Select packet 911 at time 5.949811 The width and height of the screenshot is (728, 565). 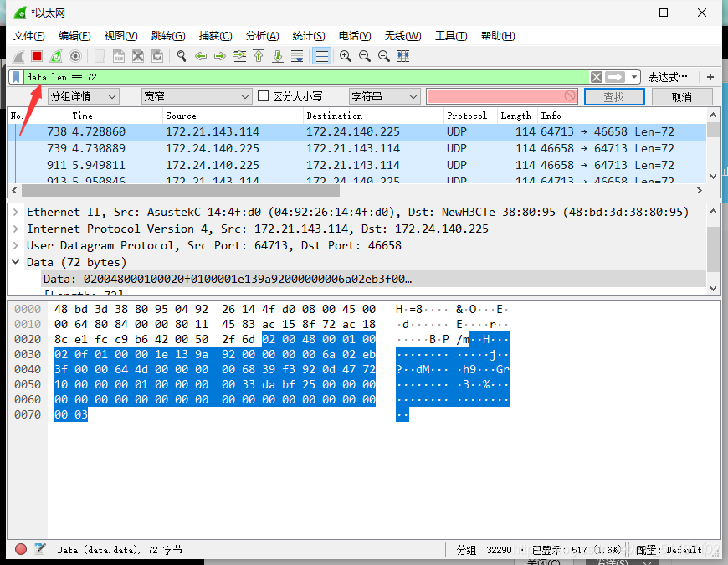click(x=356, y=165)
